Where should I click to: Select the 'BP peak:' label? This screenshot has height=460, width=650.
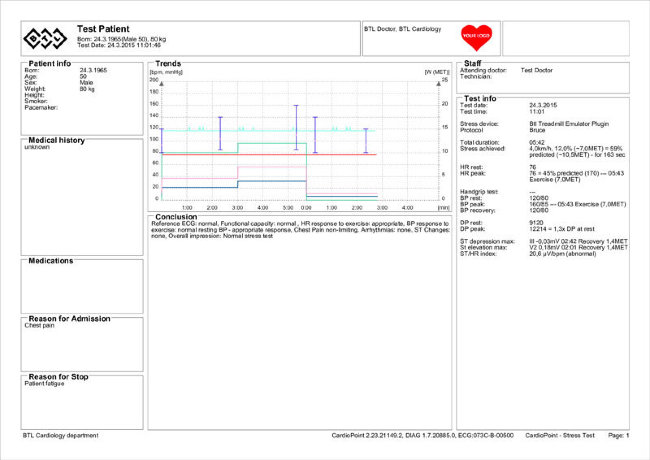click(473, 204)
